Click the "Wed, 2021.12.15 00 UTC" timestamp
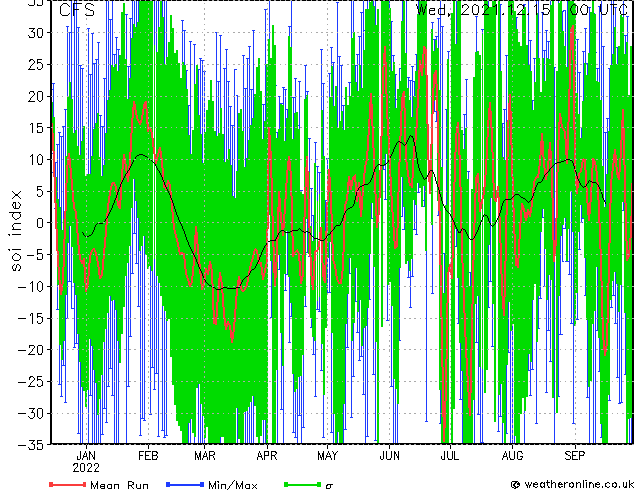Screen dimensions: 634x490 click(x=522, y=9)
